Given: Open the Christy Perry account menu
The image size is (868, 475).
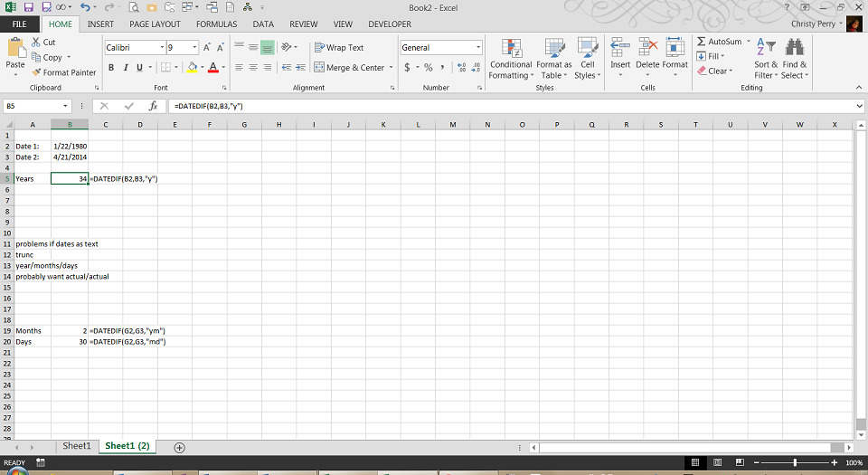Looking at the screenshot, I should click(x=816, y=24).
